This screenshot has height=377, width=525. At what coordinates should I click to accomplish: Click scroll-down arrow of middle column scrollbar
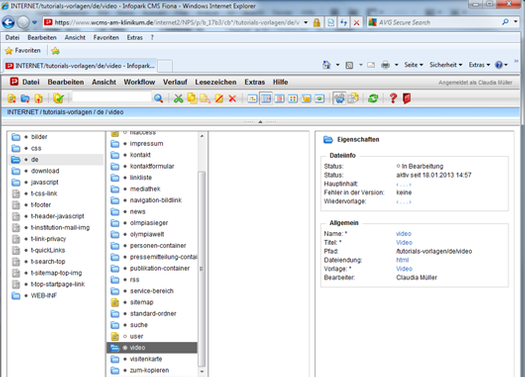click(x=202, y=371)
